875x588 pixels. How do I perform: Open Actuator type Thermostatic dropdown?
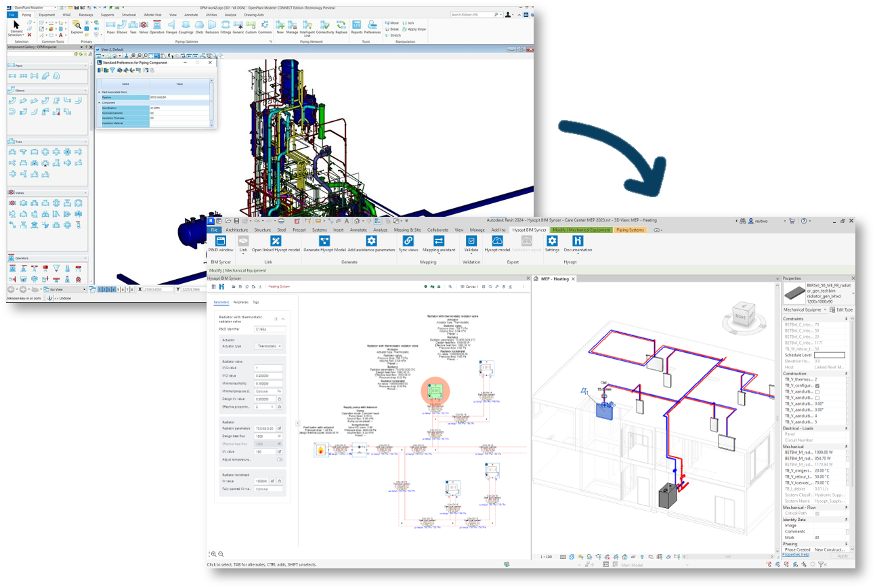(269, 345)
